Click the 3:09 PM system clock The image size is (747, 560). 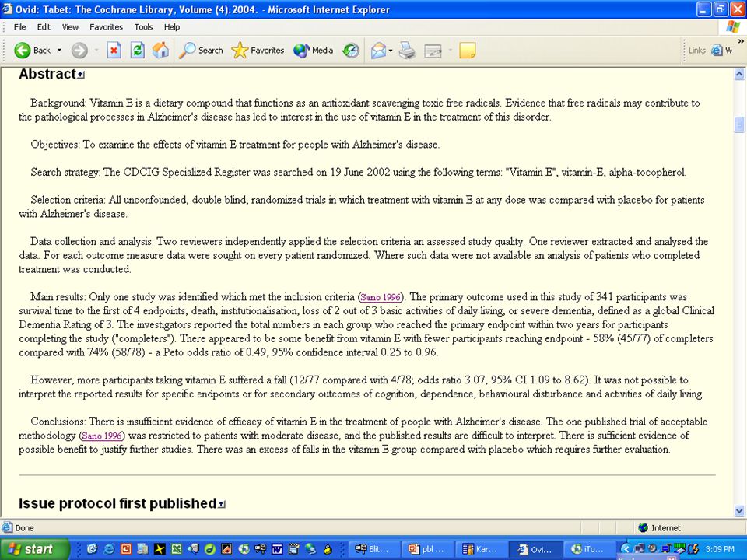[720, 549]
